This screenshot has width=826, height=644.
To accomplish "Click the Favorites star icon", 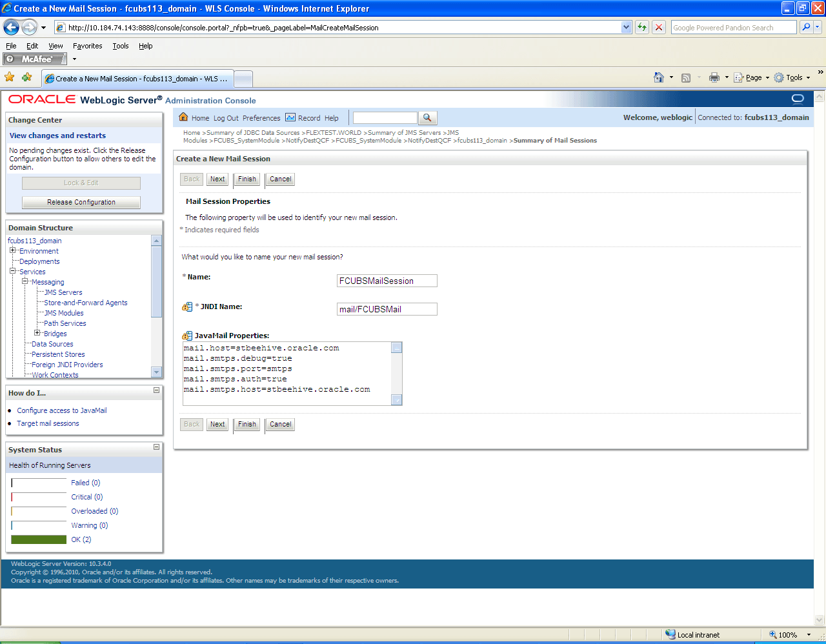I will pos(10,77).
